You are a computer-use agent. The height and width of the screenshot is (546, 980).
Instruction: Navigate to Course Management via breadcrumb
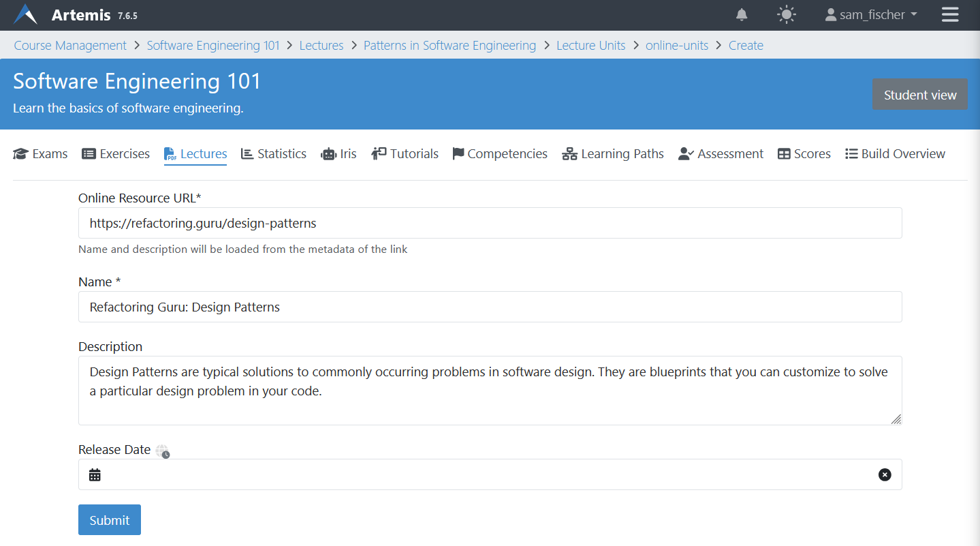tap(69, 45)
